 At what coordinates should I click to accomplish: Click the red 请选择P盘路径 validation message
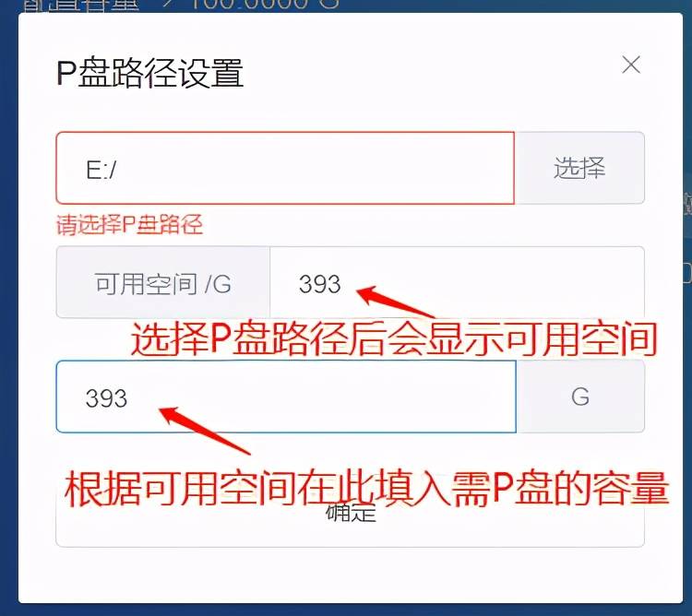129,224
